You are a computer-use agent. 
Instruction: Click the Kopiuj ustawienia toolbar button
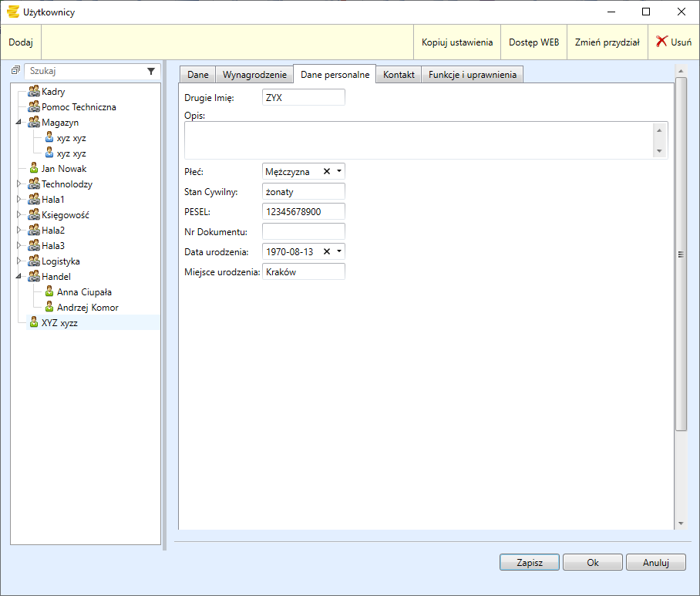point(457,42)
